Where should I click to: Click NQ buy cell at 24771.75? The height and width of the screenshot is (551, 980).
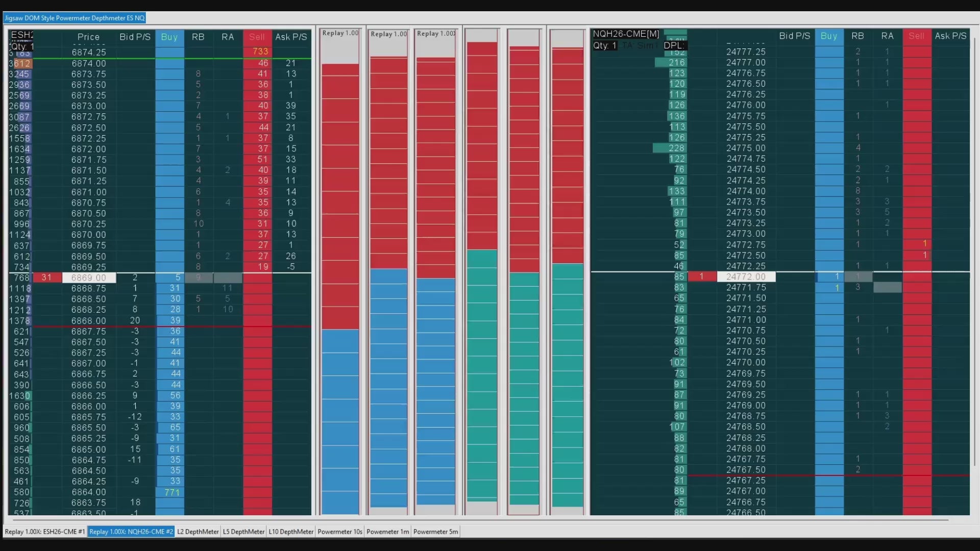click(x=829, y=287)
